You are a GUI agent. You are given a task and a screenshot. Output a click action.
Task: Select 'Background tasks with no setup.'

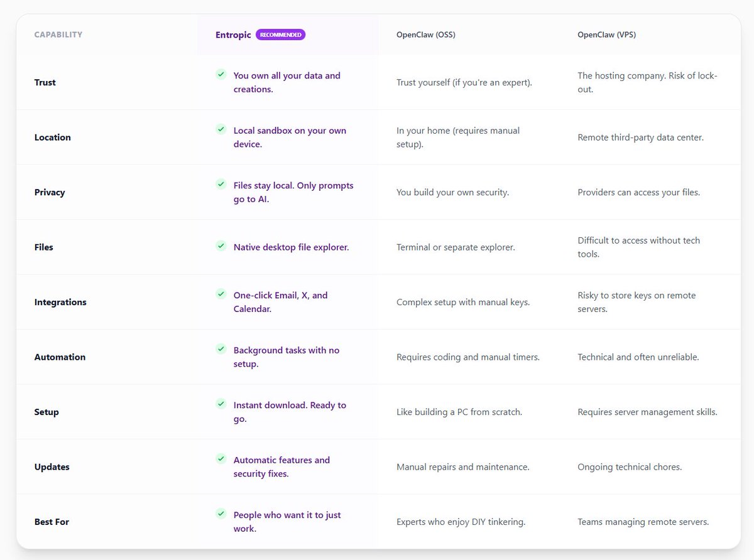coord(287,357)
